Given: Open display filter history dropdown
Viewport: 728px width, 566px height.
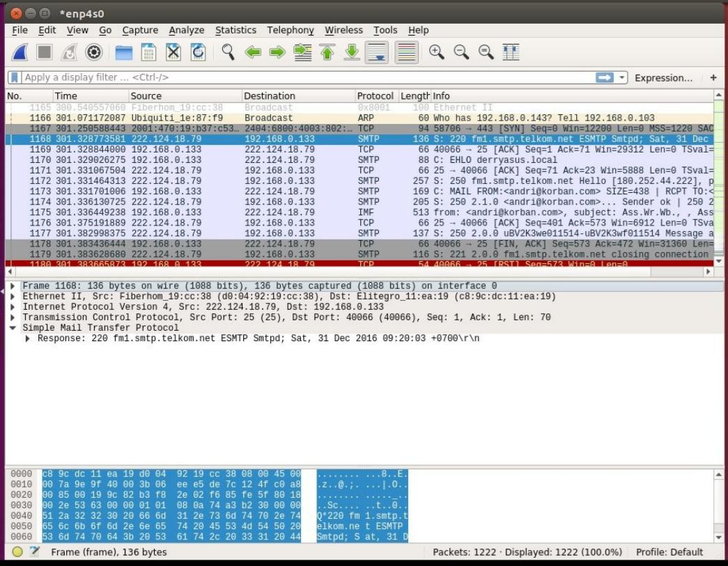Looking at the screenshot, I should pyautogui.click(x=621, y=77).
